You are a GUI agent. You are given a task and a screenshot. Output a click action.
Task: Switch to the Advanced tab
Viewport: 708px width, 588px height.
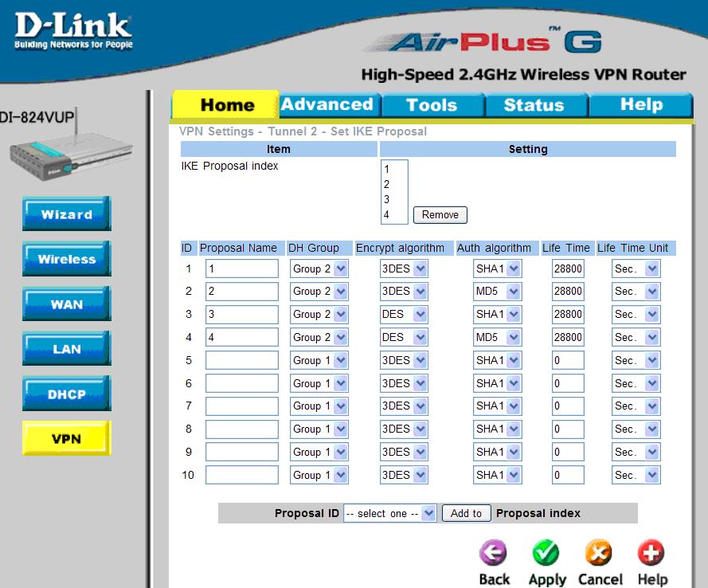click(x=329, y=105)
